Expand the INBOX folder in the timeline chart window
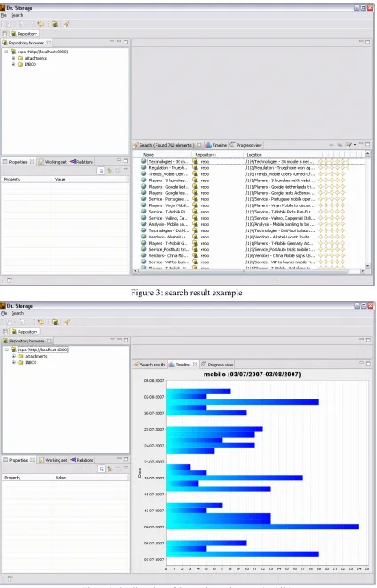 [x=14, y=363]
